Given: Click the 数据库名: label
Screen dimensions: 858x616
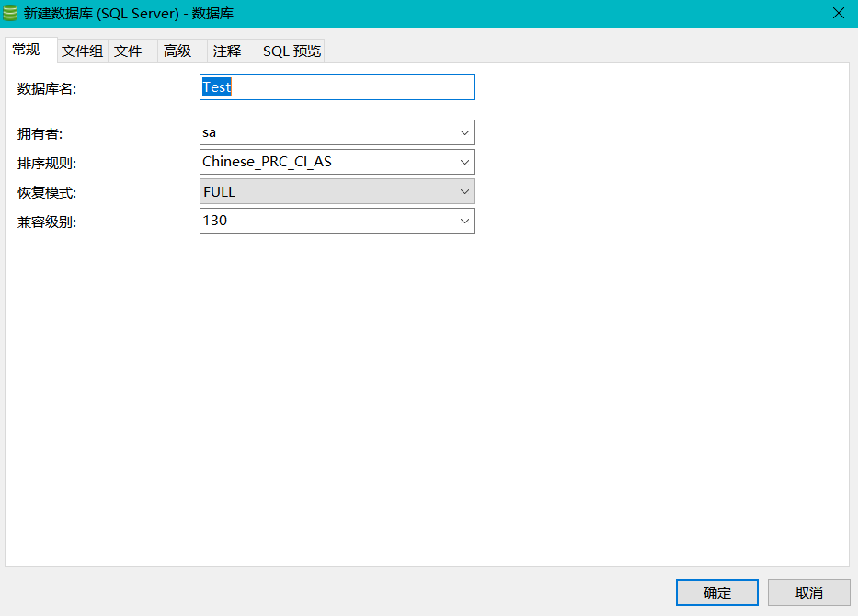Looking at the screenshot, I should coord(47,88).
